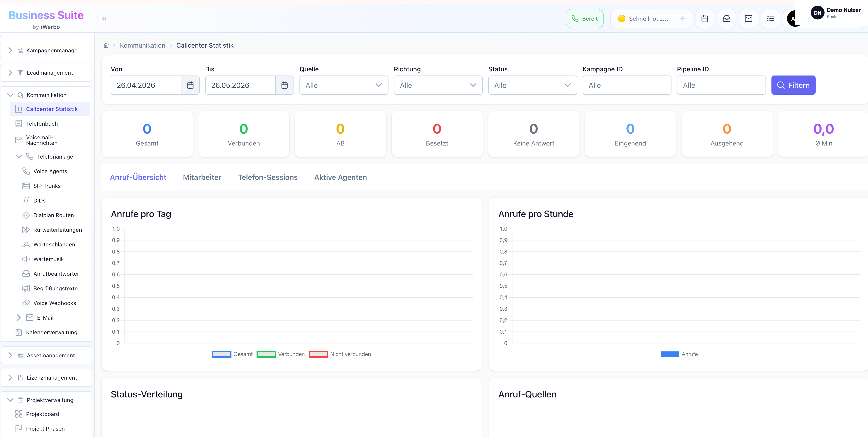Open the Quelle dropdown
This screenshot has height=437, width=868.
pos(344,85)
